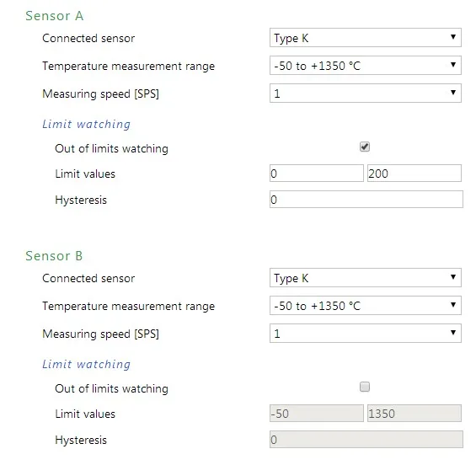Enable Sensor B Out of limits watching
Image resolution: width=476 pixels, height=465 pixels.
click(365, 387)
